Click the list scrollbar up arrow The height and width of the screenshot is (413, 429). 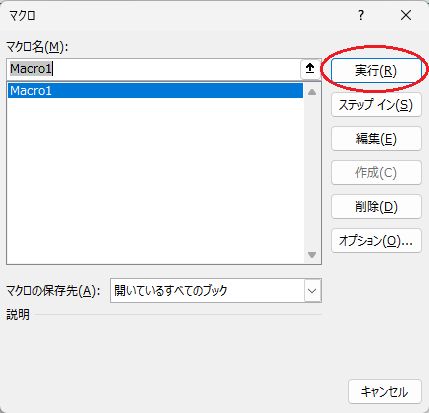[x=312, y=92]
